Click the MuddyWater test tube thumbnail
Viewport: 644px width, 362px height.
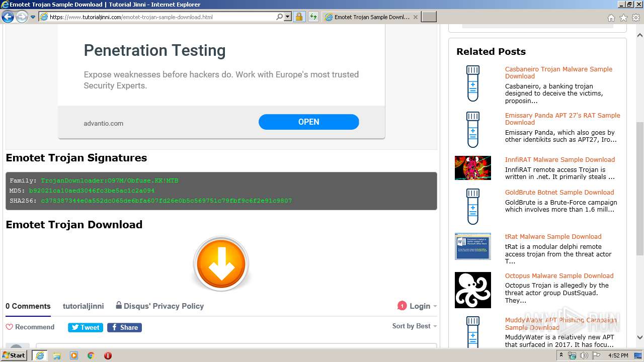[472, 332]
